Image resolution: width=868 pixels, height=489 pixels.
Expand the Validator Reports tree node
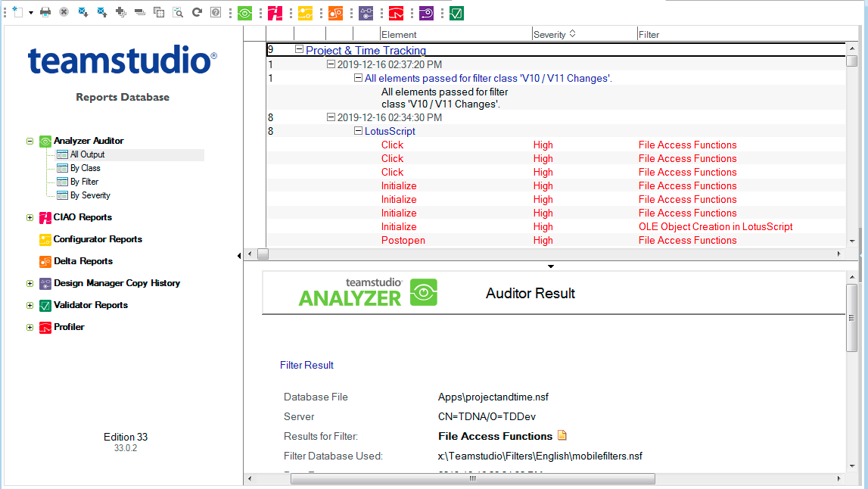click(30, 306)
